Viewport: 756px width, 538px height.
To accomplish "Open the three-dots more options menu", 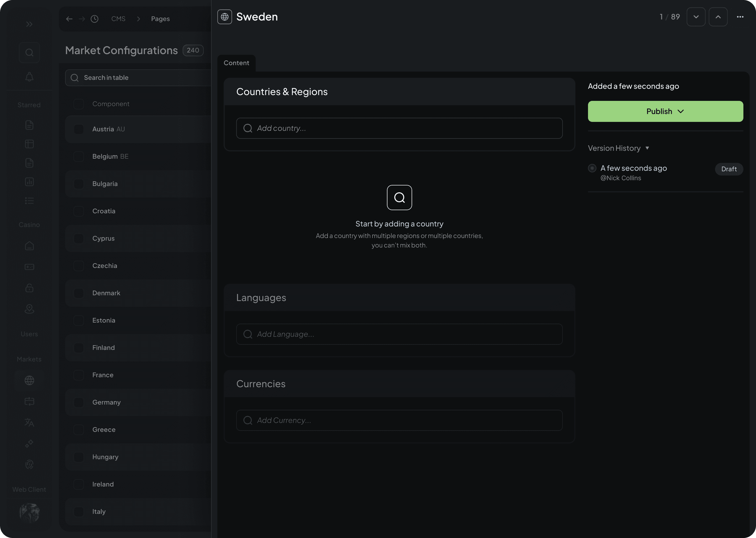I will 740,17.
